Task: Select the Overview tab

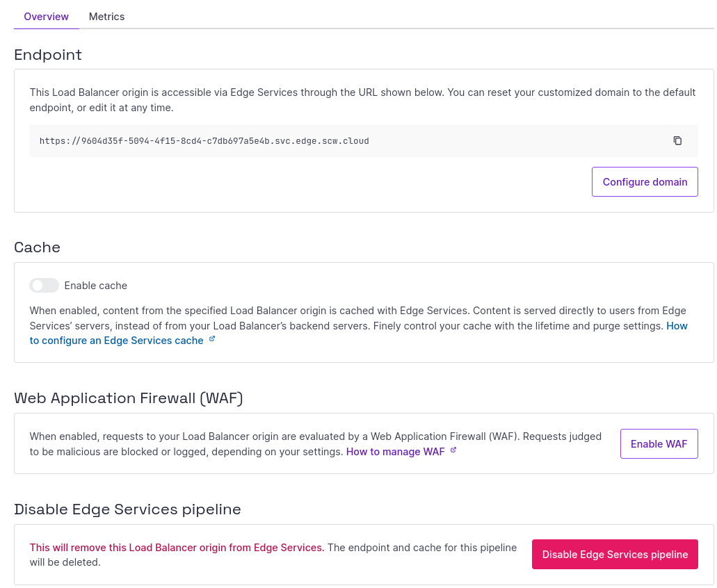Action: [46, 16]
